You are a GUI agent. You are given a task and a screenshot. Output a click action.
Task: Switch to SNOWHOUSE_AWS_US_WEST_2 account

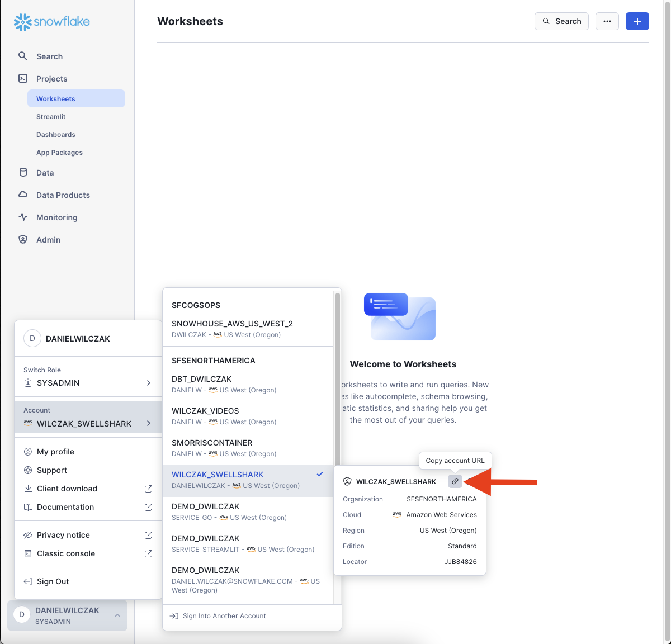click(x=248, y=329)
